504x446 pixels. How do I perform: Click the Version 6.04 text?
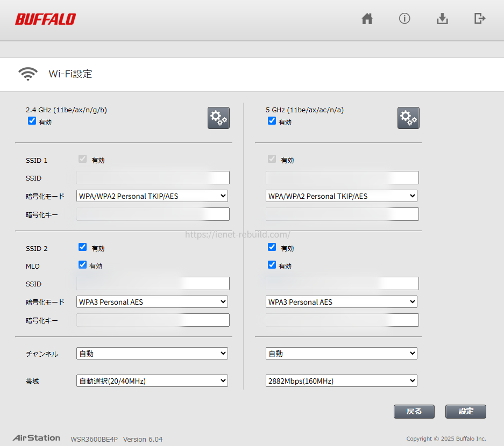(143, 439)
